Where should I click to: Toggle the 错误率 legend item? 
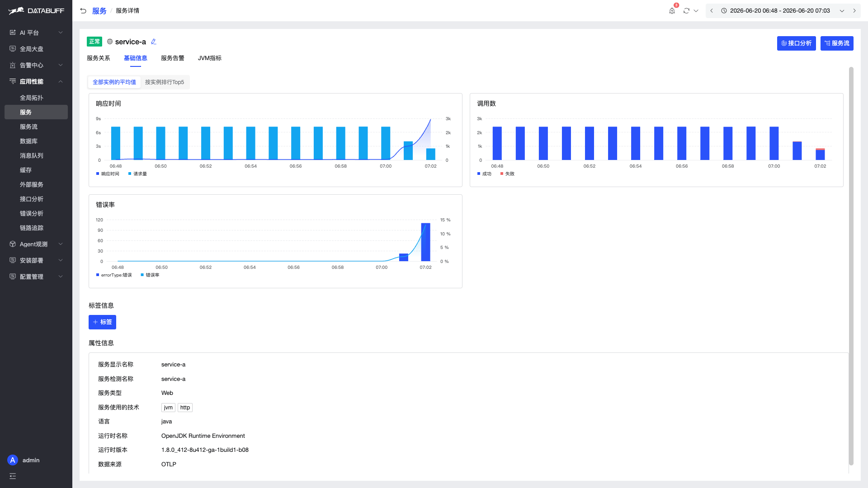[150, 275]
